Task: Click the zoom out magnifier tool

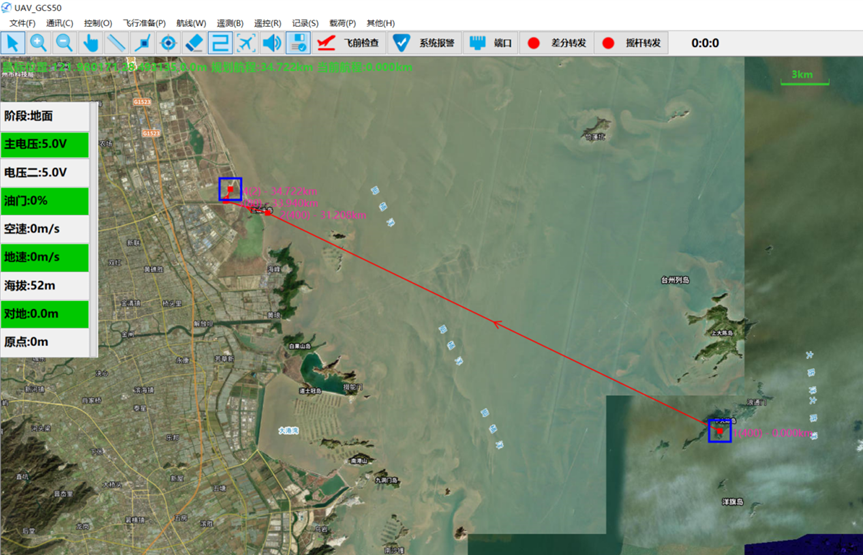Action: tap(65, 43)
